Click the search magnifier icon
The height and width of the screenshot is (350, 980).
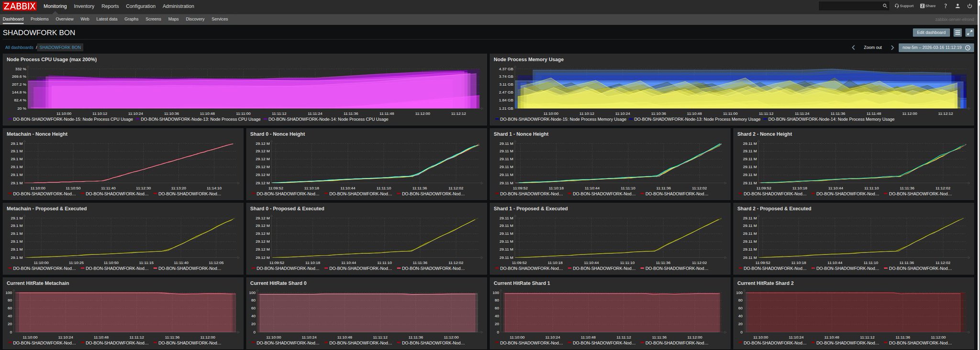(x=885, y=6)
